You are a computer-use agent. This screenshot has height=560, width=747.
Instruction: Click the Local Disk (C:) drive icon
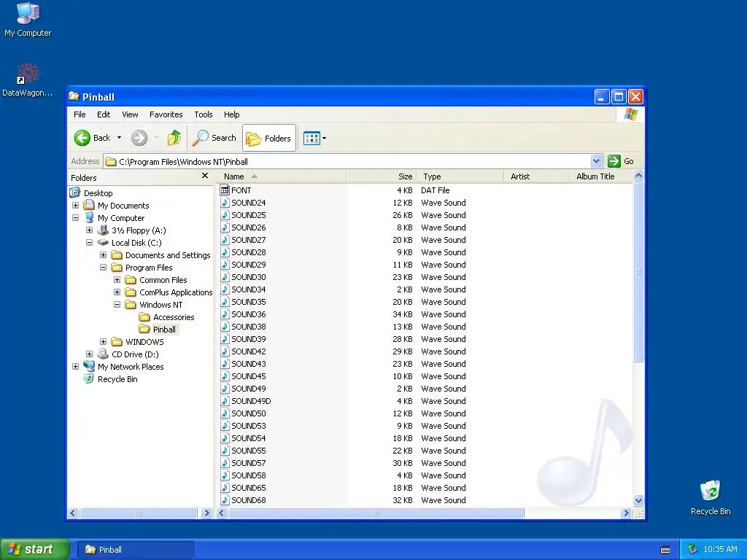click(102, 242)
